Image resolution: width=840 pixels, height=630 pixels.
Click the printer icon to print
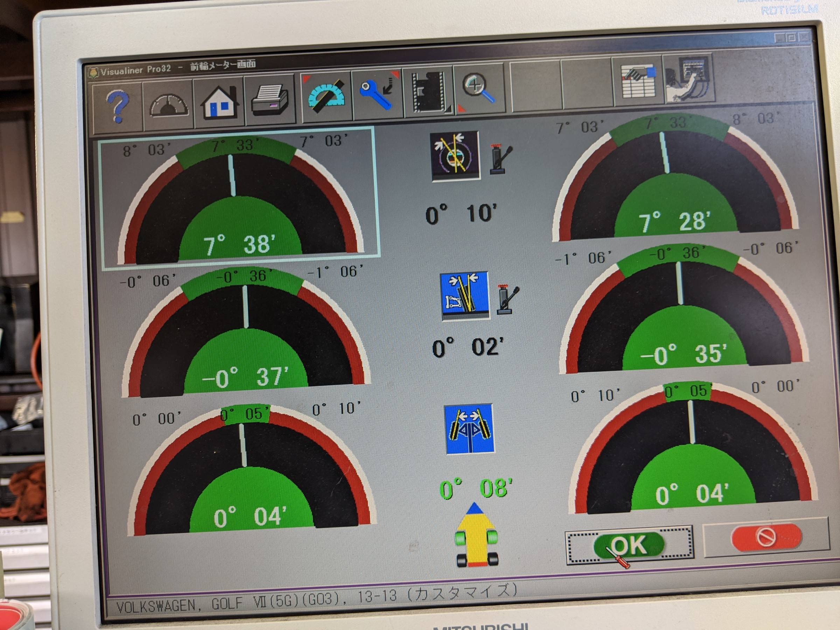pos(270,100)
